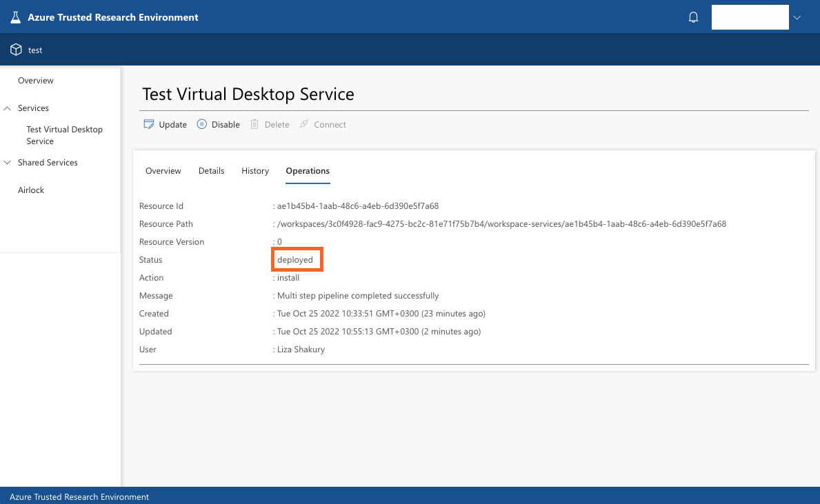Image resolution: width=820 pixels, height=504 pixels.
Task: Open the user account dropdown
Action: [797, 16]
